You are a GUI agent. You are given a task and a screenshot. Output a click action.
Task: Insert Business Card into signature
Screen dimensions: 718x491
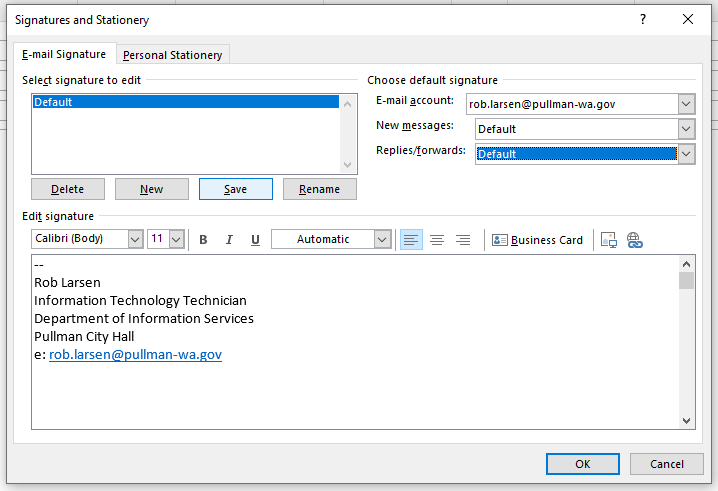pyautogui.click(x=537, y=240)
